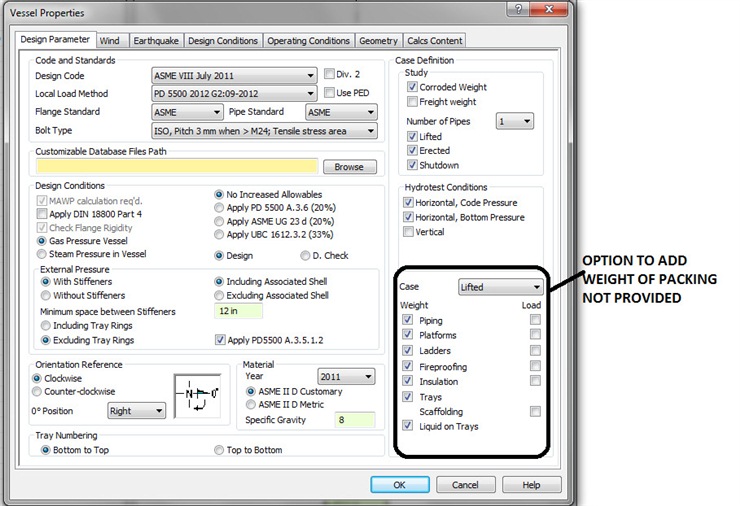Click the orientation reference compass diagram
Screen dimensions: 740x506
[x=197, y=396]
